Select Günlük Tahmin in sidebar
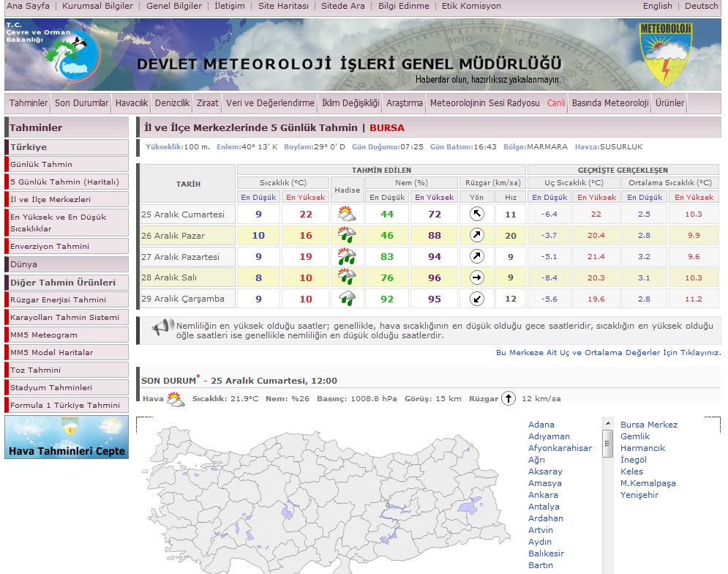 [67, 164]
